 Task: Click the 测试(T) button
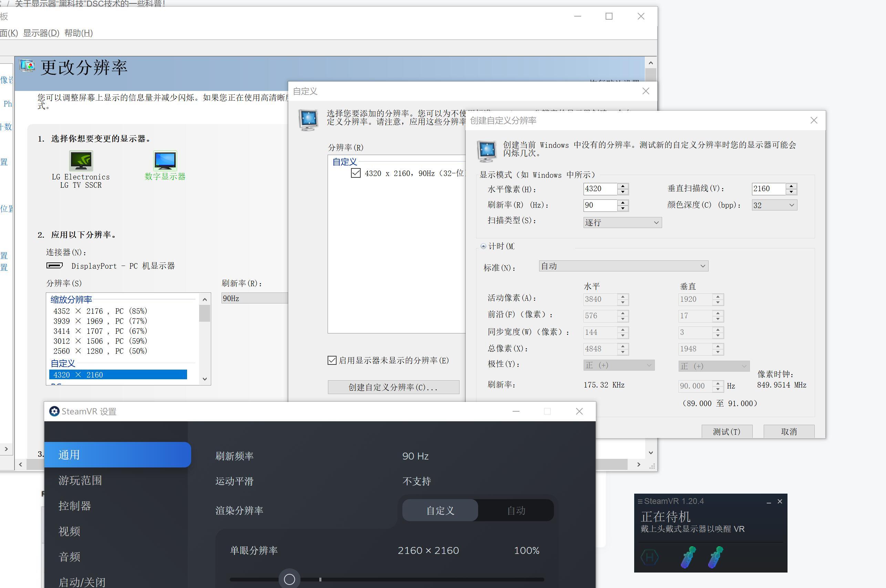tap(727, 432)
